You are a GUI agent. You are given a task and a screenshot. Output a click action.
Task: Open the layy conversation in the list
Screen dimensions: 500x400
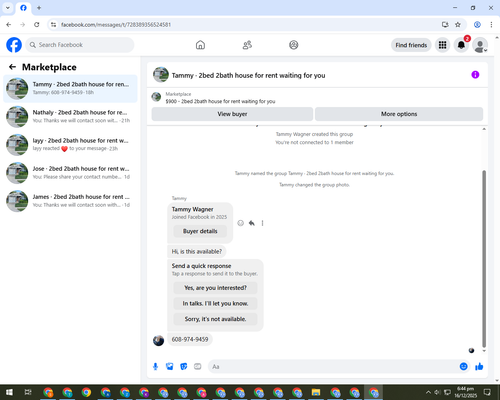[70, 145]
